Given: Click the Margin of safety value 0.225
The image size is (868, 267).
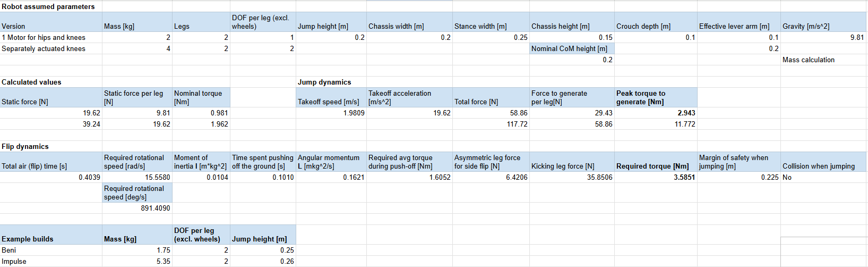Looking at the screenshot, I should 739,177.
